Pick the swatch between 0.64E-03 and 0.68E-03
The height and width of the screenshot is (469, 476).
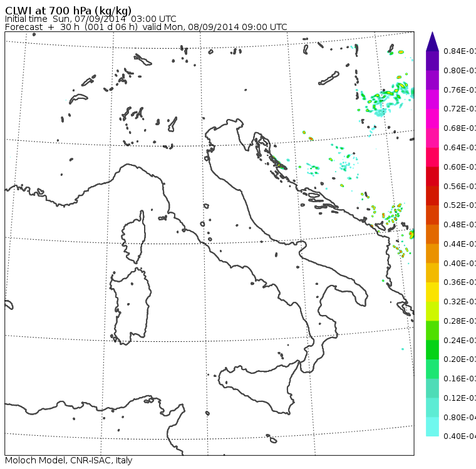pos(432,138)
